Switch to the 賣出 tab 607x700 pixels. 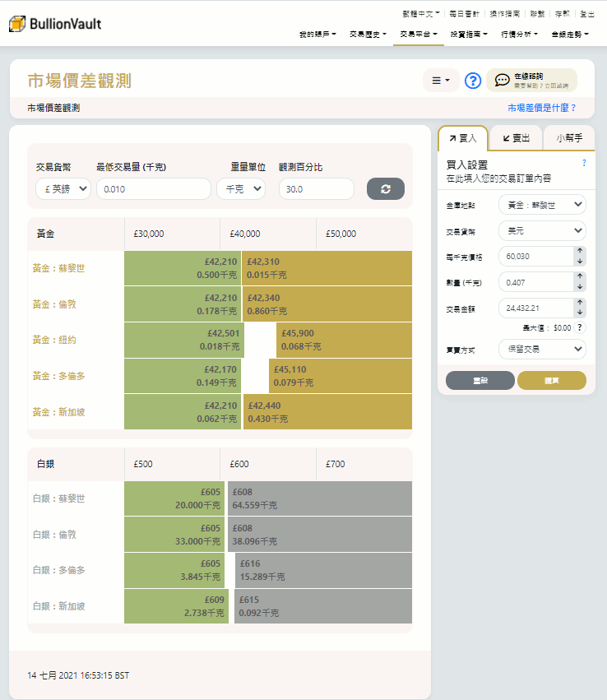pyautogui.click(x=516, y=138)
